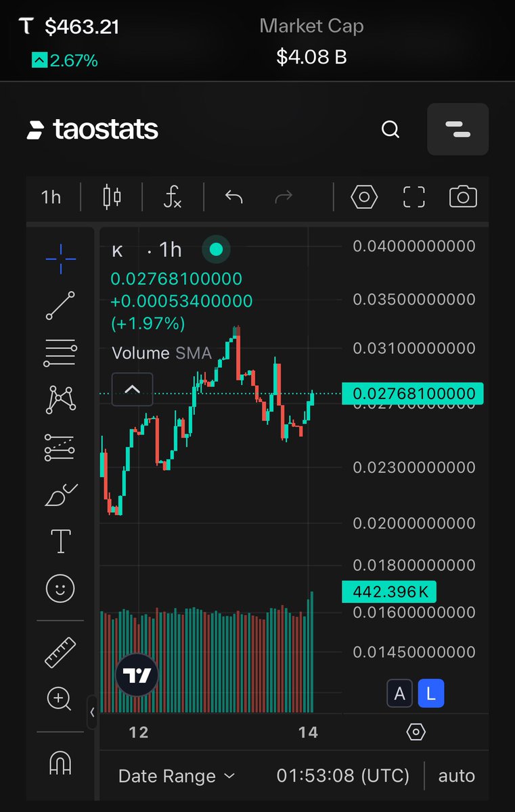The image size is (515, 812).
Task: Select the crosshair cursor tool
Action: point(61,258)
